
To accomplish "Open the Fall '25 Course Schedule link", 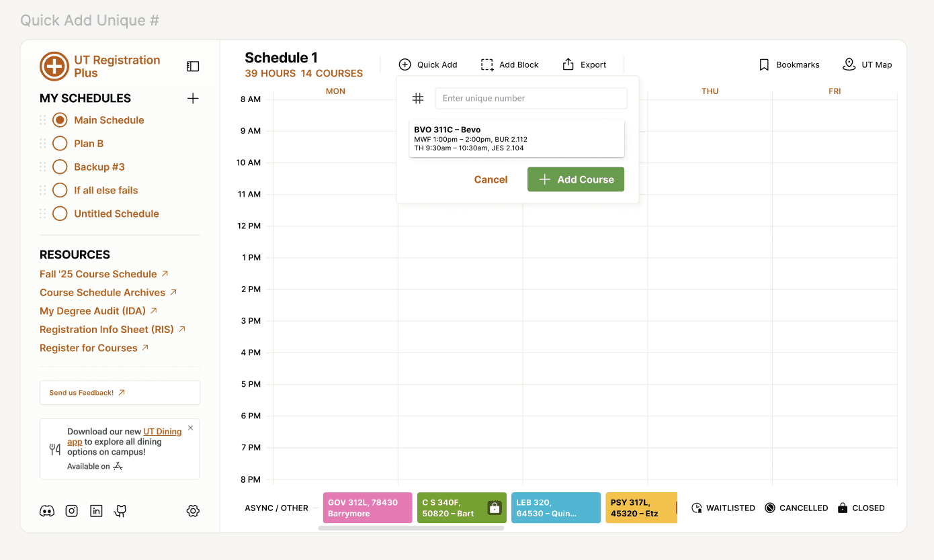I will tap(104, 274).
